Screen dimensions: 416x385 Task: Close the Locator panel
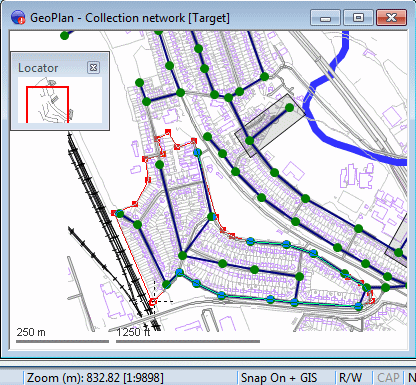tap(93, 68)
